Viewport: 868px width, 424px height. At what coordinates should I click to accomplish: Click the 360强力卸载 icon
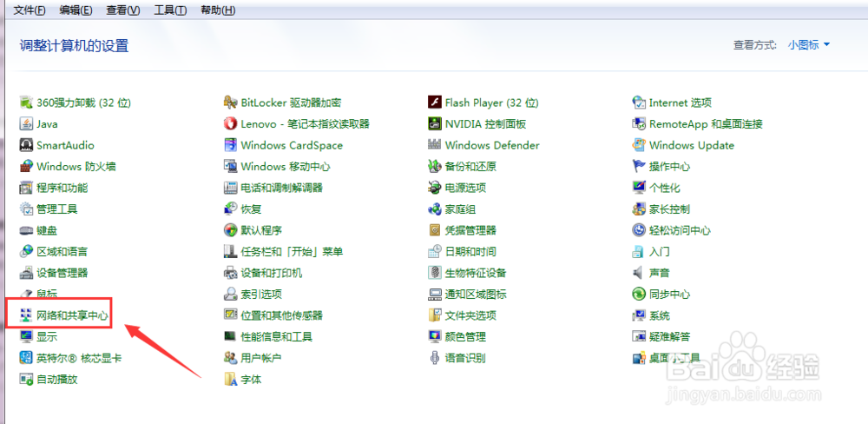click(x=27, y=103)
